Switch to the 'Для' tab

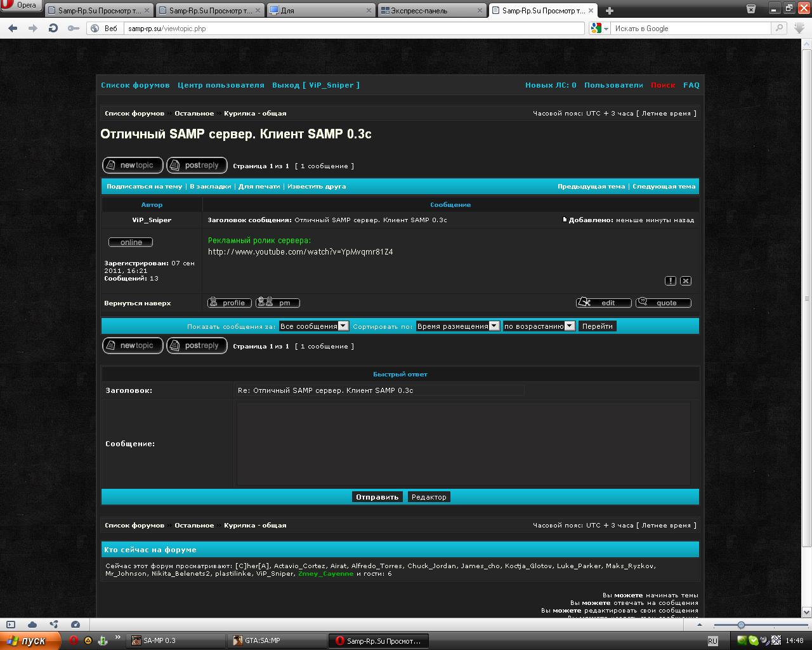click(321, 10)
